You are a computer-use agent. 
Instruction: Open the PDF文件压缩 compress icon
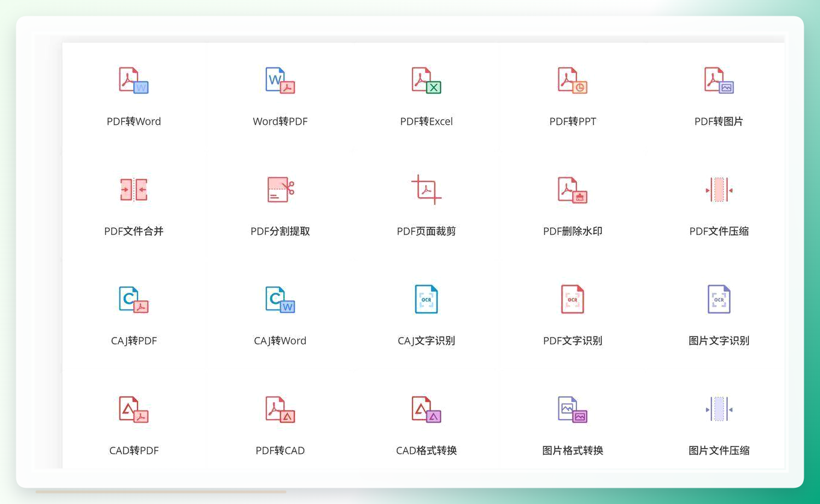coord(719,190)
